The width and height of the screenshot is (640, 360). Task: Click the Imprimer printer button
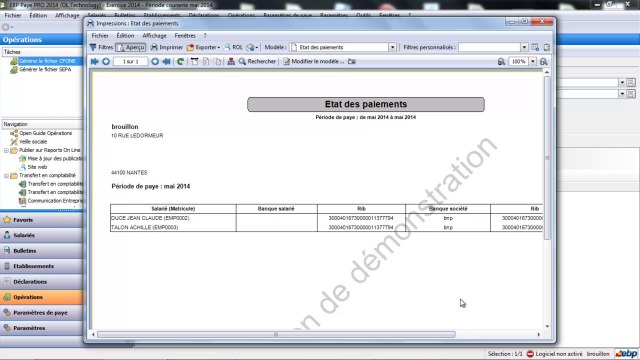pos(167,47)
